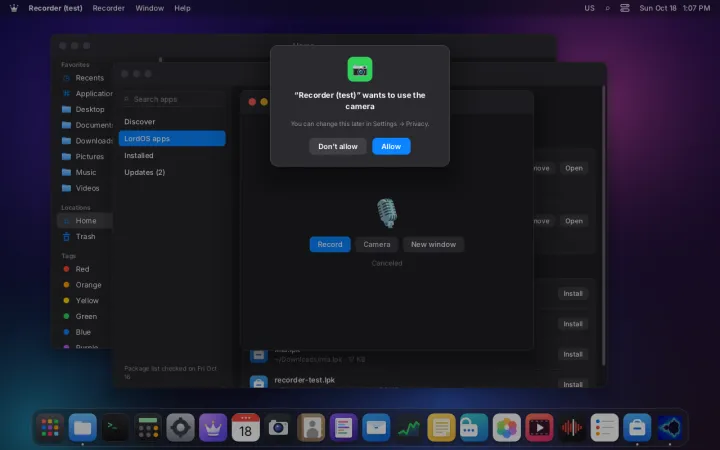Open Control Center icon in the menu bar

pyautogui.click(x=624, y=8)
